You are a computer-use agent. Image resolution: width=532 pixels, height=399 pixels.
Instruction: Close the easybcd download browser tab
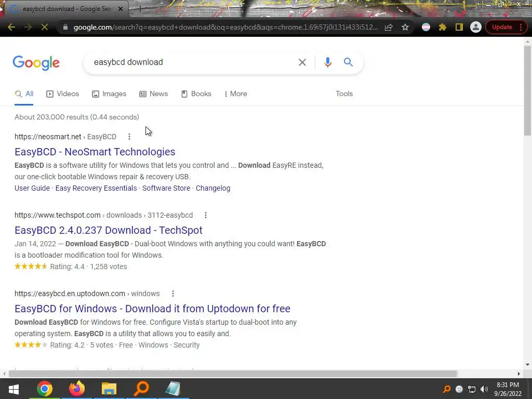pyautogui.click(x=121, y=9)
